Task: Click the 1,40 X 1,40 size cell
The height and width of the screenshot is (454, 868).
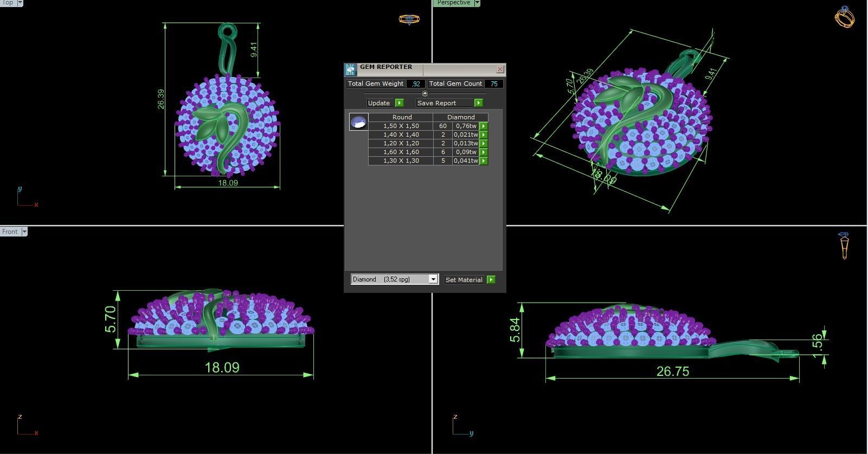Action: click(x=401, y=135)
